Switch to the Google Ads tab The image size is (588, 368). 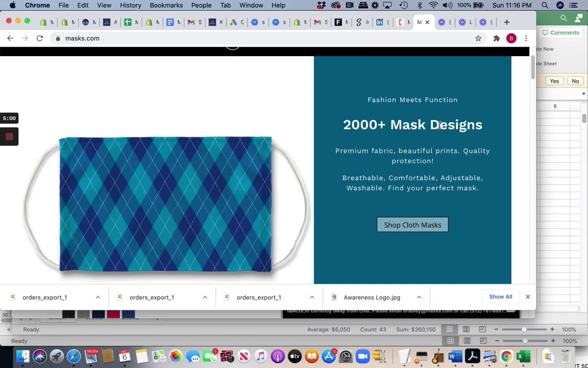click(x=236, y=22)
